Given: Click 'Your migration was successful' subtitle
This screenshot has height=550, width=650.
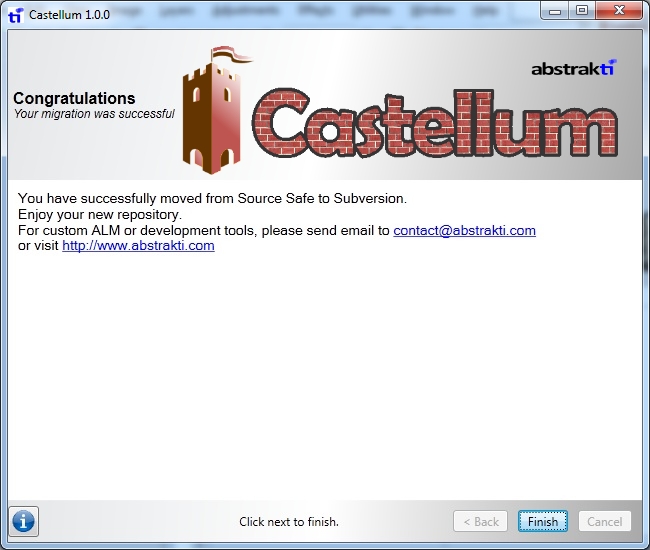Looking at the screenshot, I should (x=94, y=114).
